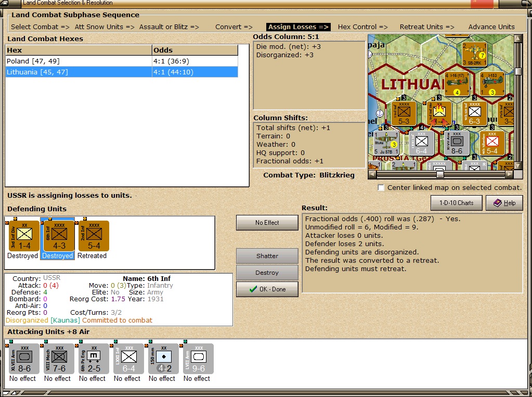Click the map vertical scrollbar thumb
Screen dimensions: 532x397
[518, 71]
